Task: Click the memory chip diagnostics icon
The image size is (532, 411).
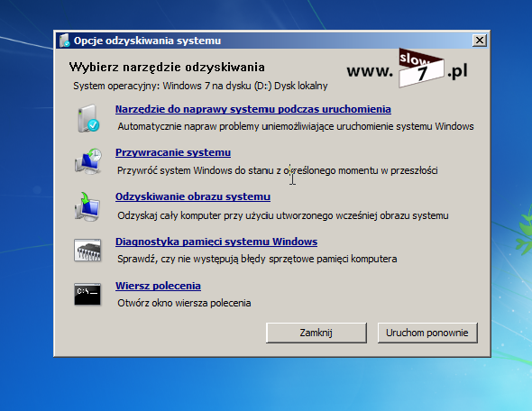Action: (87, 251)
